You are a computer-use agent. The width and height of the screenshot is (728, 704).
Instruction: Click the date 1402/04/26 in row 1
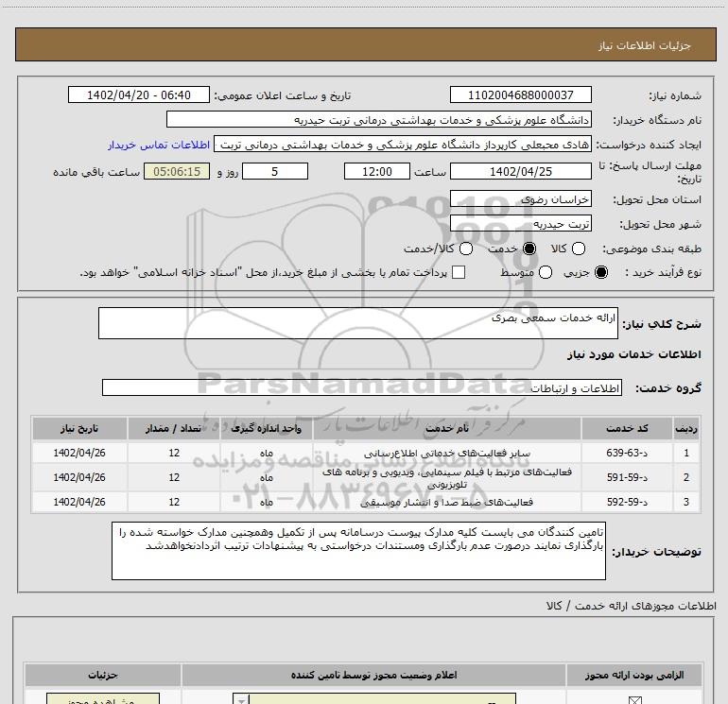pos(79,453)
